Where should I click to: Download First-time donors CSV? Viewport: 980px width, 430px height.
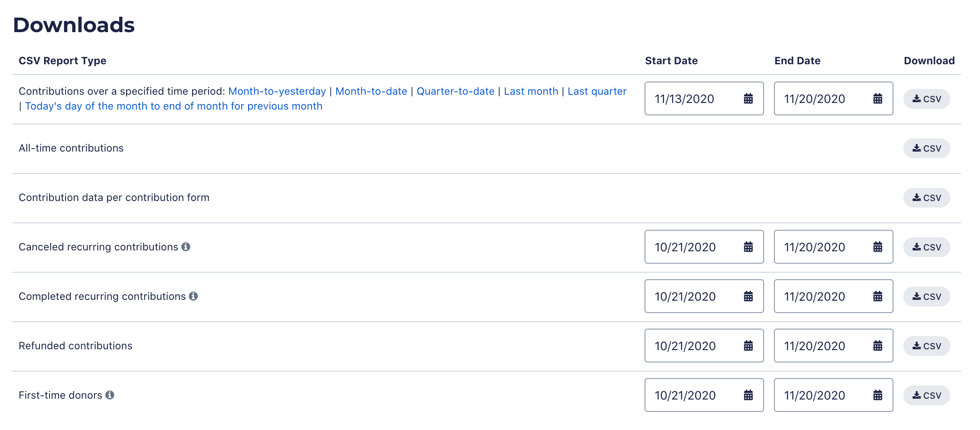click(926, 395)
